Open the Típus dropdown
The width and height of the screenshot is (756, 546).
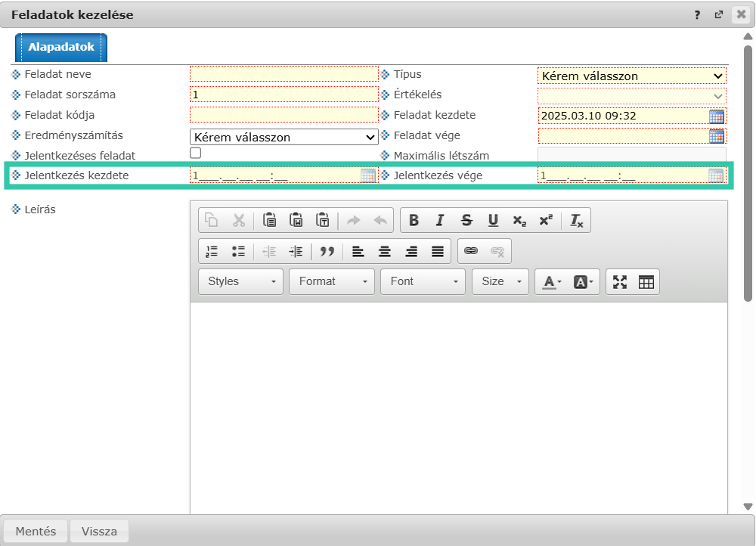[631, 76]
